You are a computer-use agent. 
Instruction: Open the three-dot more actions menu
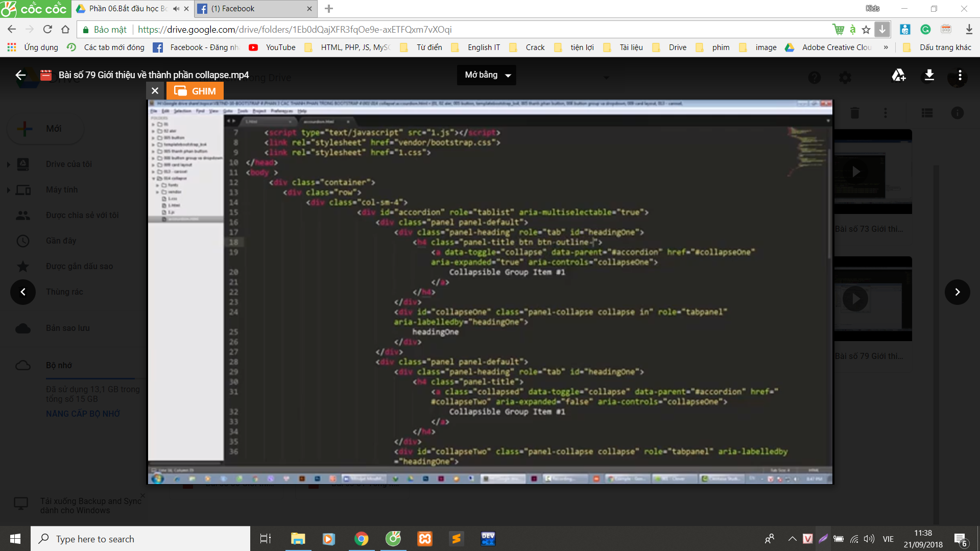click(960, 75)
